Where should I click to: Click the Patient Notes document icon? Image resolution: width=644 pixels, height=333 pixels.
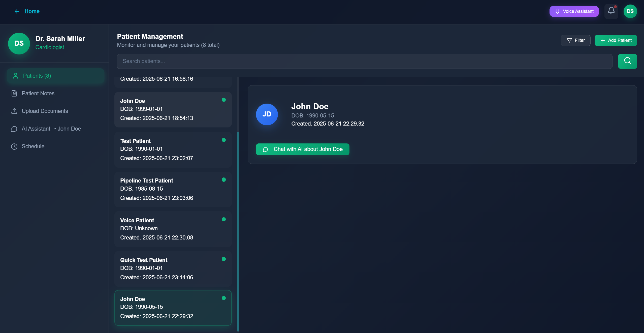click(x=14, y=94)
